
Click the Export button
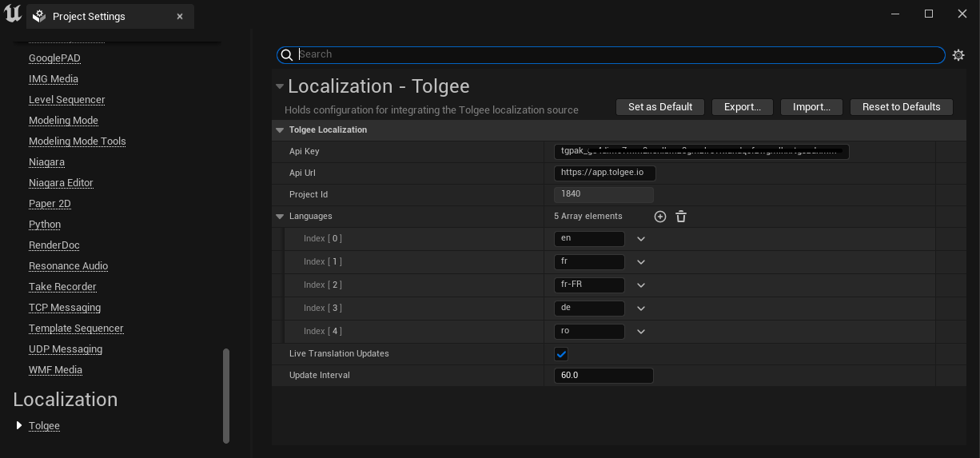(742, 107)
